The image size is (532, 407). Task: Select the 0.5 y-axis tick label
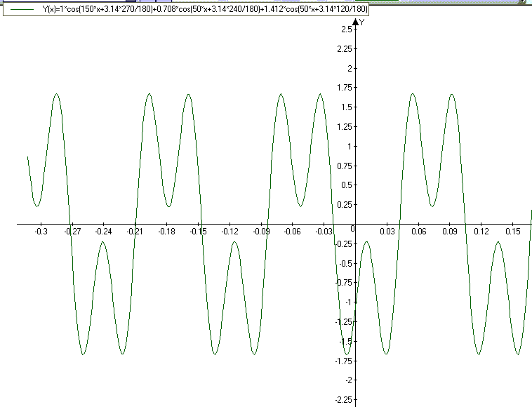coord(347,185)
